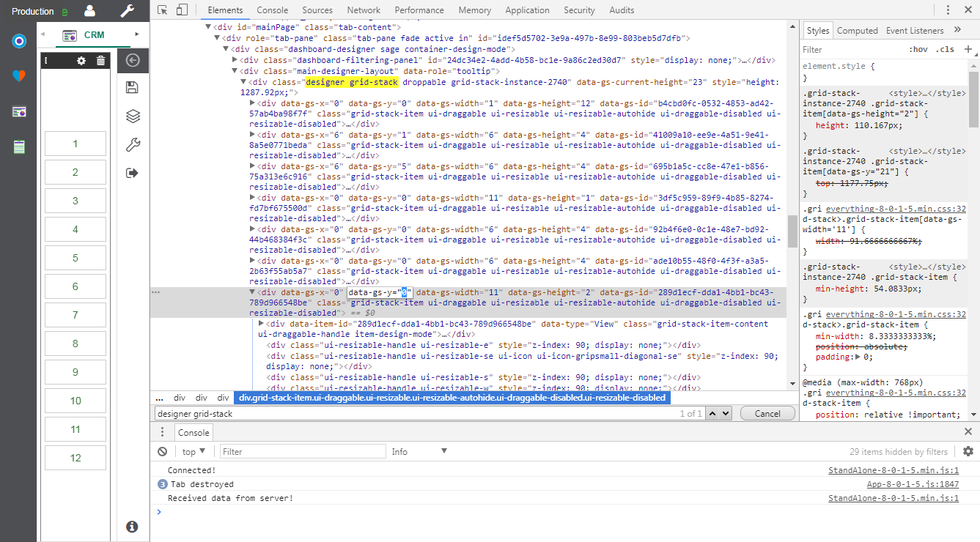Toggle the device toolbar icon
Viewport: 980px width, 542px height.
tap(182, 10)
